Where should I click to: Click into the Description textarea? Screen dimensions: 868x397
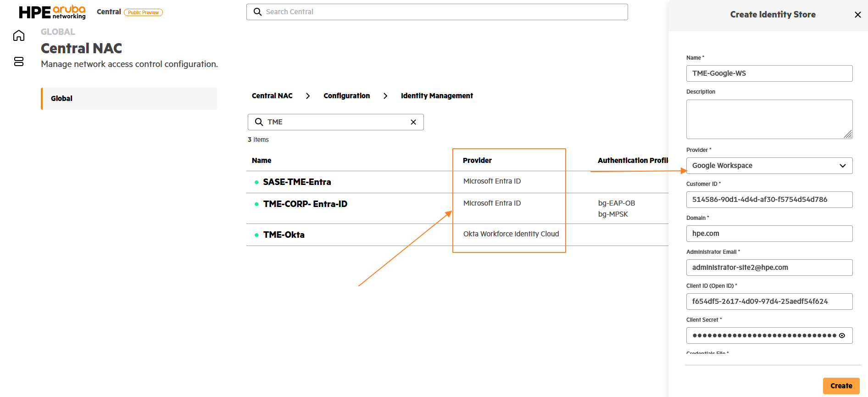(769, 119)
